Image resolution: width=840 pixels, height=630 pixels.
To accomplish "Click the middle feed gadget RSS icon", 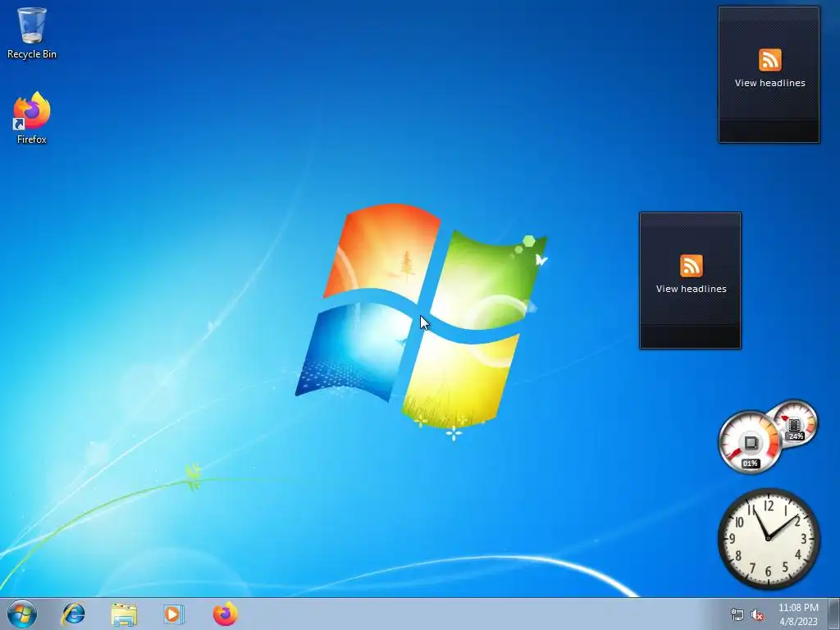I will pyautogui.click(x=691, y=265).
